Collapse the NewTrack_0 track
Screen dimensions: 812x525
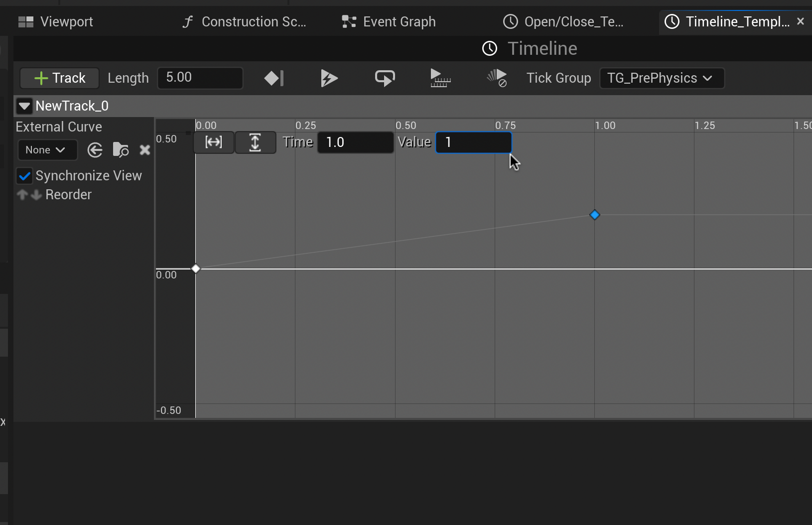pos(24,106)
